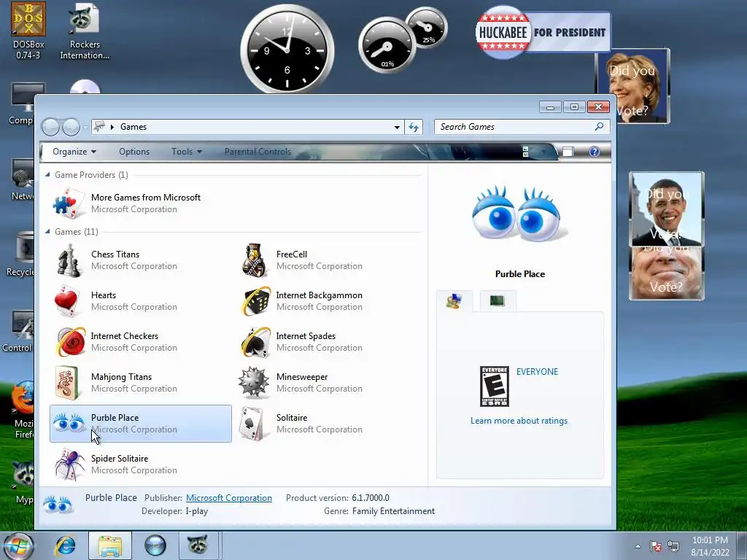Select the Solitaire card icon
This screenshot has width=747, height=560.
(x=252, y=424)
